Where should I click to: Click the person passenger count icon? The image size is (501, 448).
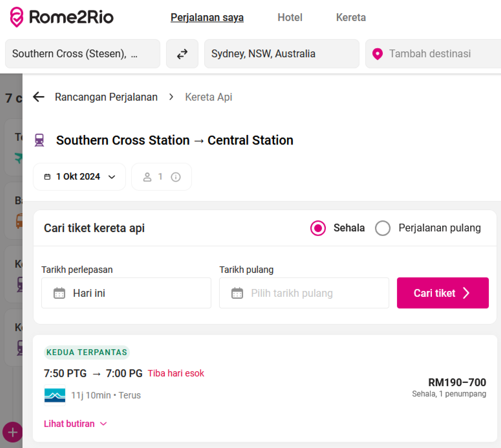point(147,177)
